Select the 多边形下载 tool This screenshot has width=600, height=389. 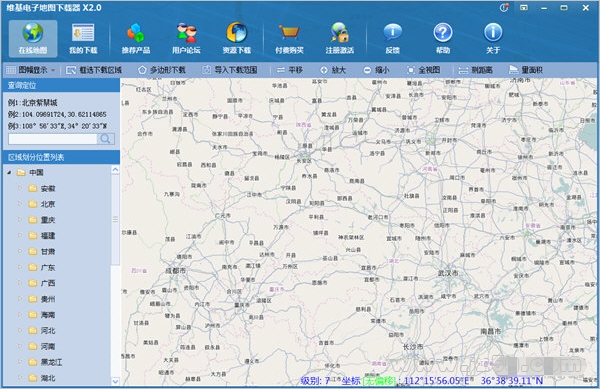pos(162,70)
